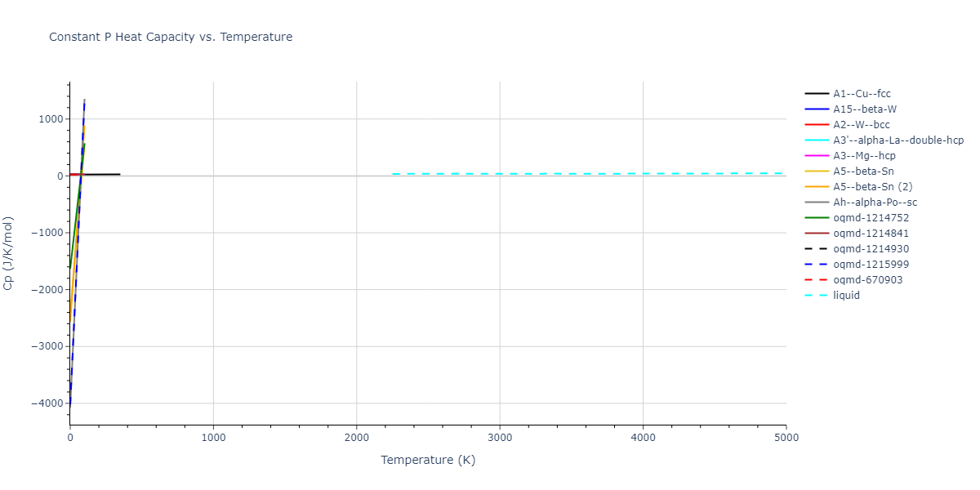Toggle the oqmd-1215999 legend entry
The image size is (980, 490).
(871, 265)
